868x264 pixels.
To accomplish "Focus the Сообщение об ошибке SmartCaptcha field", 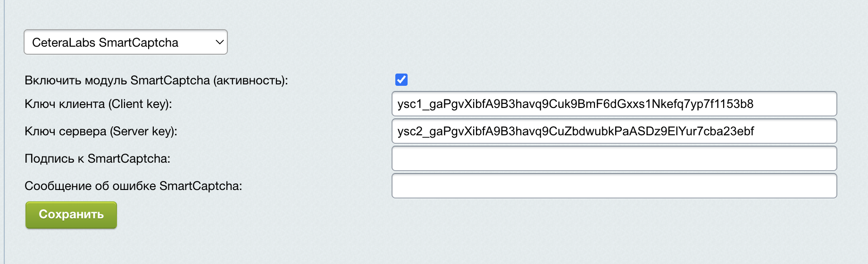I will (x=613, y=186).
